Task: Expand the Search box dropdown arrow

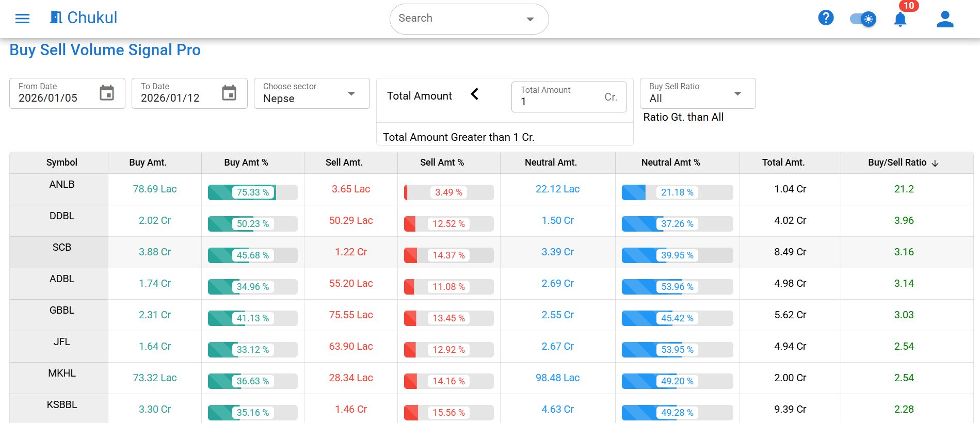Action: 530,19
